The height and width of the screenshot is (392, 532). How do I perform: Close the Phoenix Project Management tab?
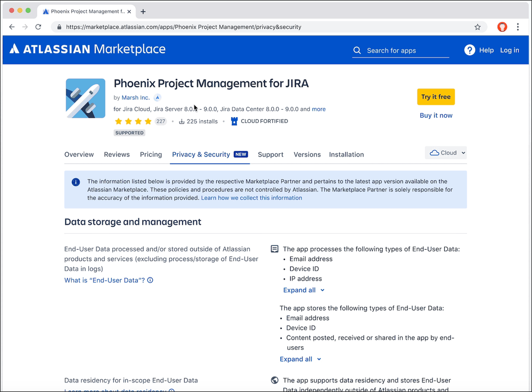click(129, 12)
